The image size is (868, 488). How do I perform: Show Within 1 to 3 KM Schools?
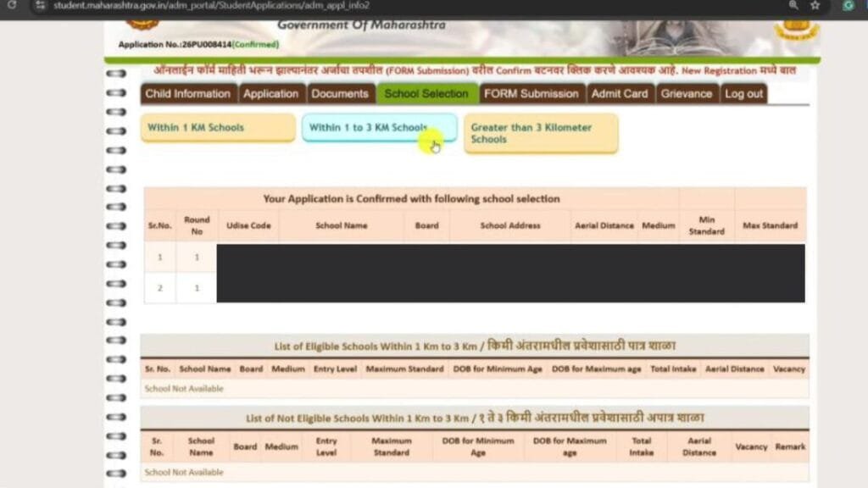pos(380,128)
